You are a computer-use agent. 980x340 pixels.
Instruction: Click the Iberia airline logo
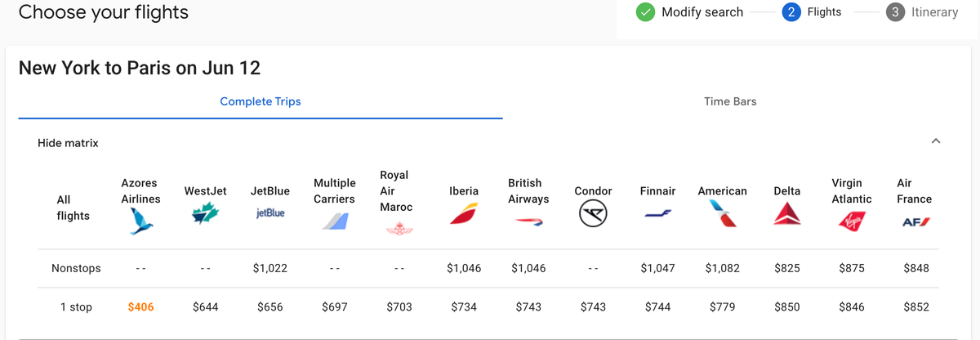(464, 214)
